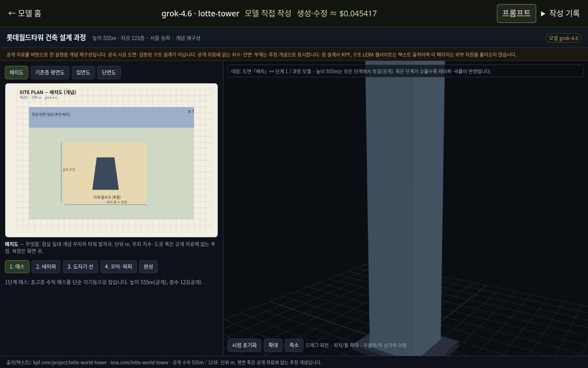Select step 3. 도자기 선
The image size is (588, 368).
(x=80, y=267)
